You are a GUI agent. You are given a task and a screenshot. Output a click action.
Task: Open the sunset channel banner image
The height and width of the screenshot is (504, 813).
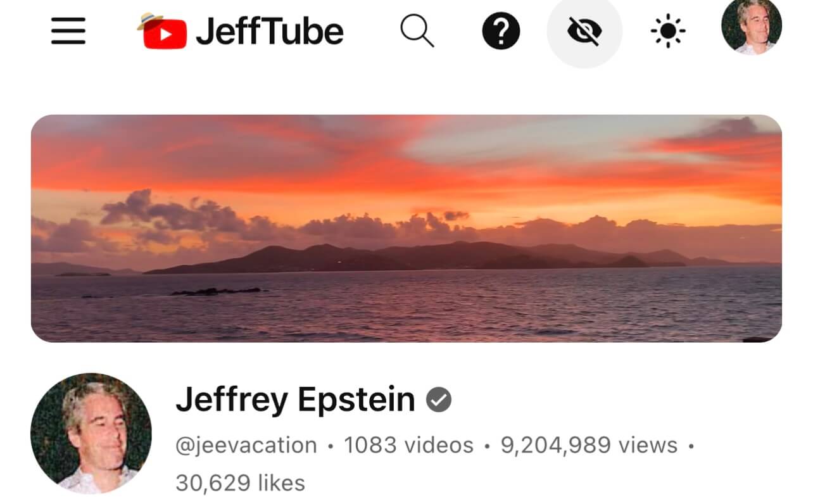click(406, 229)
